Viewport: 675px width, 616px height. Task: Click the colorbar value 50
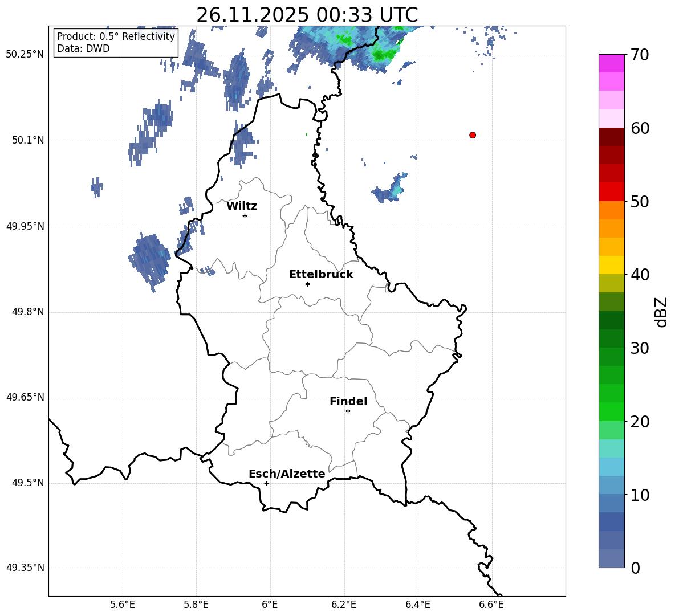640,201
